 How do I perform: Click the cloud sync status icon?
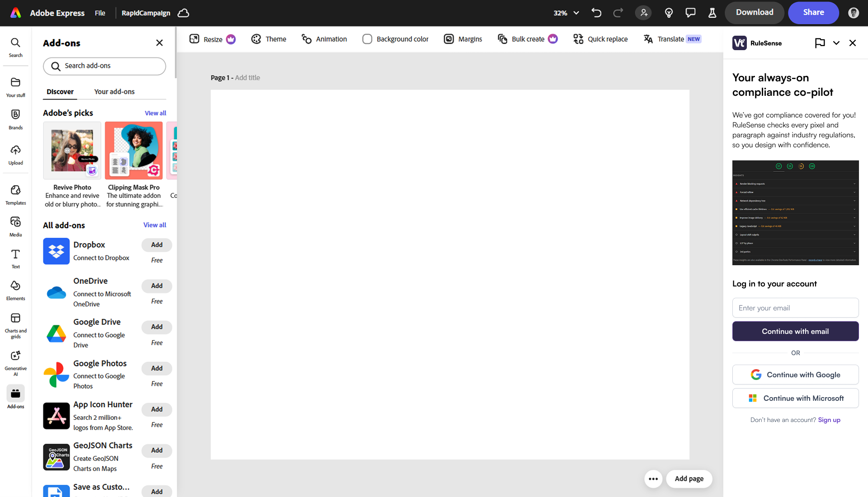[x=183, y=13]
